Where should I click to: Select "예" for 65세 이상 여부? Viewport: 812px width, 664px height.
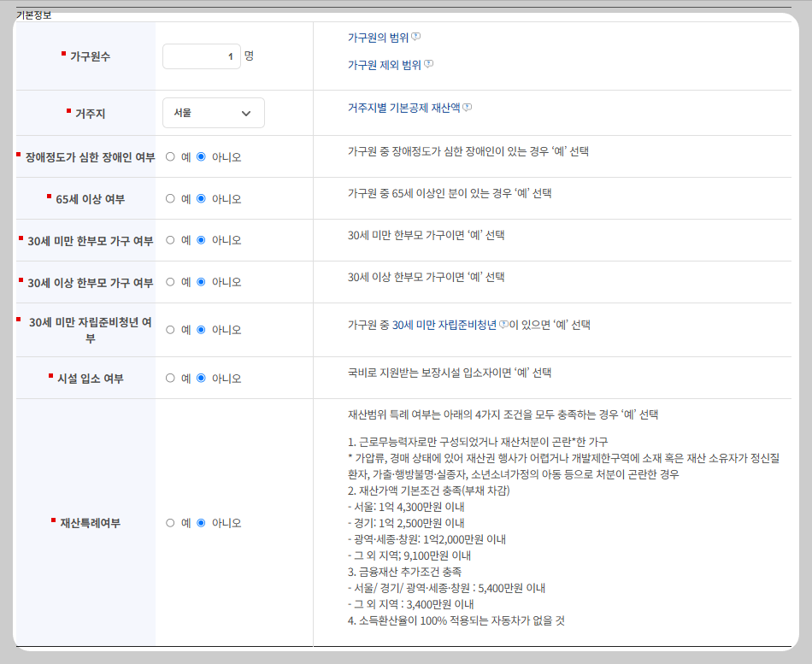coord(169,198)
